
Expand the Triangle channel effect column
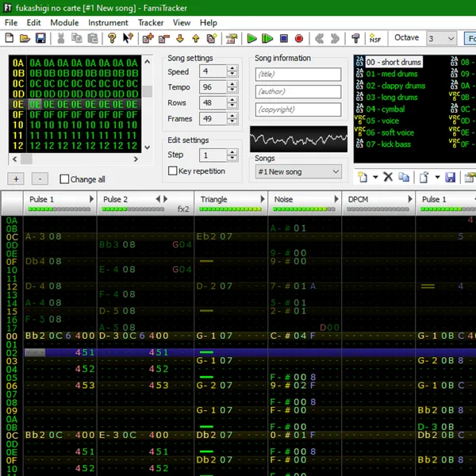pyautogui.click(x=263, y=199)
